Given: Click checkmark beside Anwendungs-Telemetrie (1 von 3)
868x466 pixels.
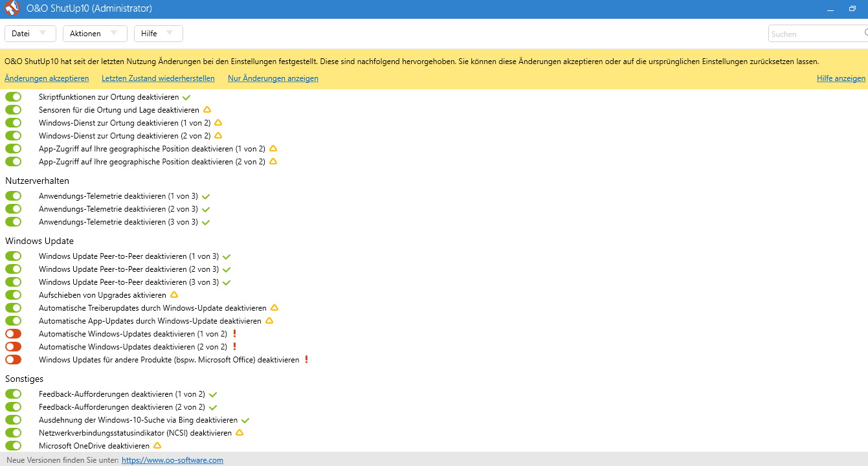Looking at the screenshot, I should point(206,196).
